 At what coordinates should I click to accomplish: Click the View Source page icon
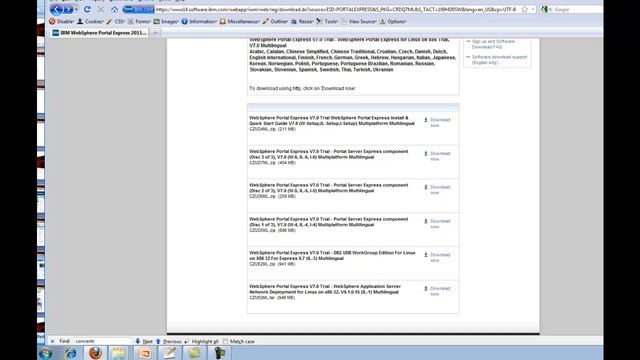344,21
